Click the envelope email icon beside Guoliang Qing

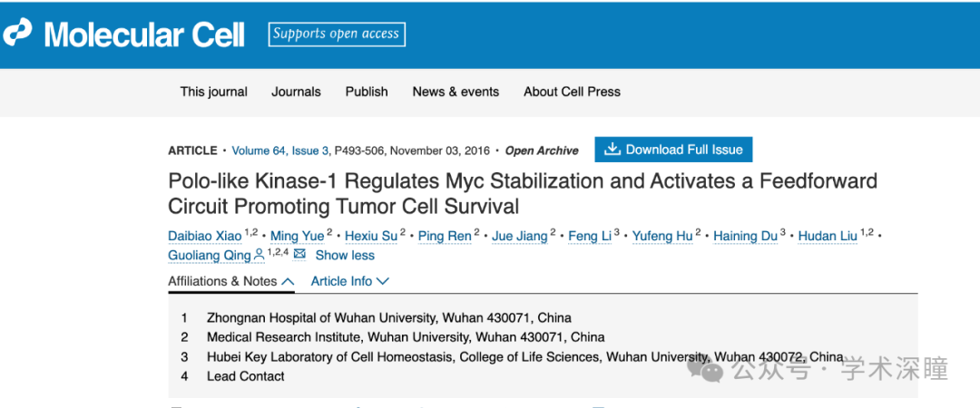(299, 254)
